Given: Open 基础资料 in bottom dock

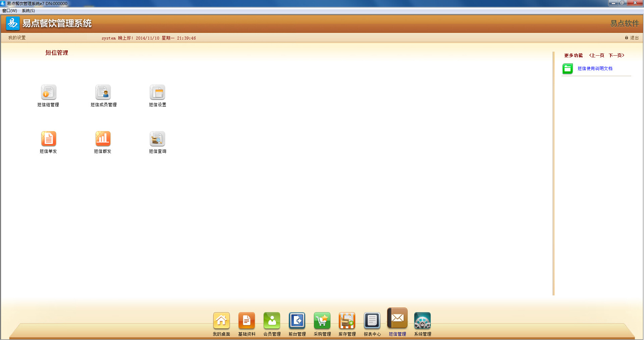Looking at the screenshot, I should [247, 321].
